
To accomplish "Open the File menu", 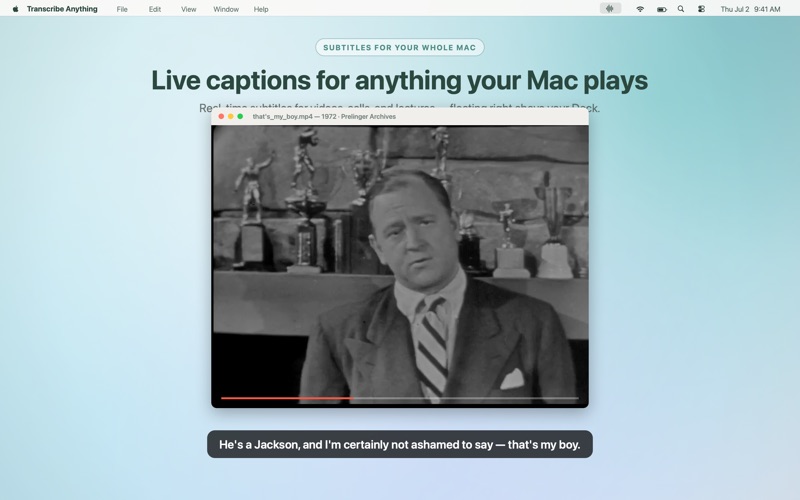I will [x=122, y=9].
